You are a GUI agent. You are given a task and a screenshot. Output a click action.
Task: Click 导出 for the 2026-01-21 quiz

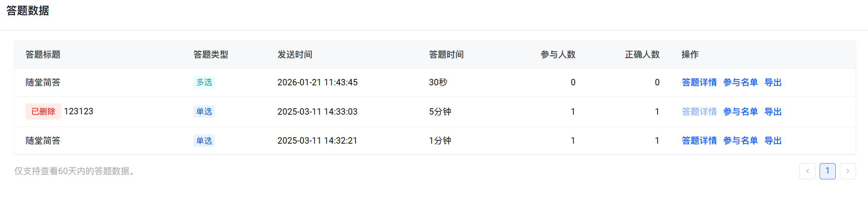click(773, 82)
